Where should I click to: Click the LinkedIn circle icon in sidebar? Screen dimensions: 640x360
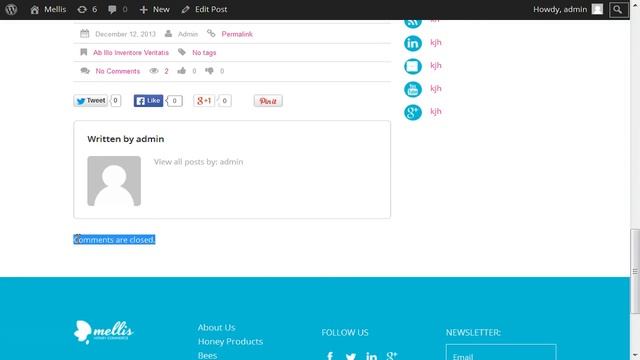point(413,43)
